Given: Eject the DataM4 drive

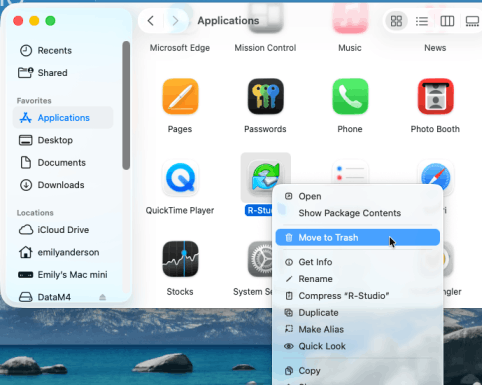Looking at the screenshot, I should [103, 297].
